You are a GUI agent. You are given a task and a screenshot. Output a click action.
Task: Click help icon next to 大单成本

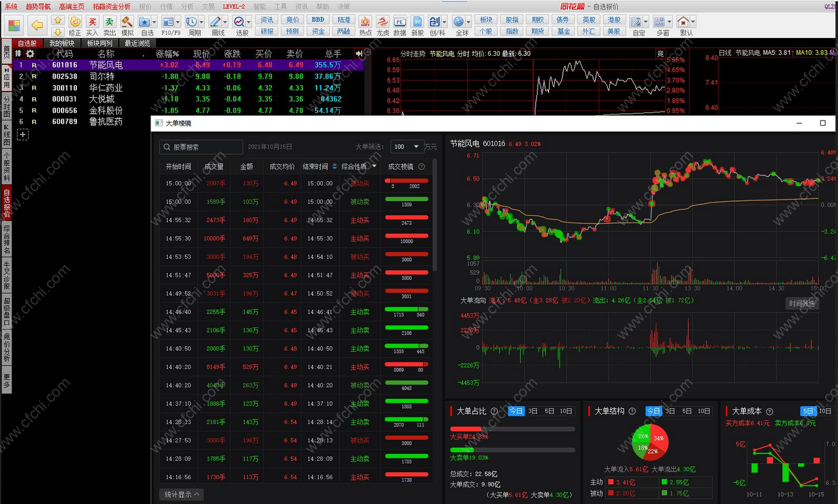[769, 411]
